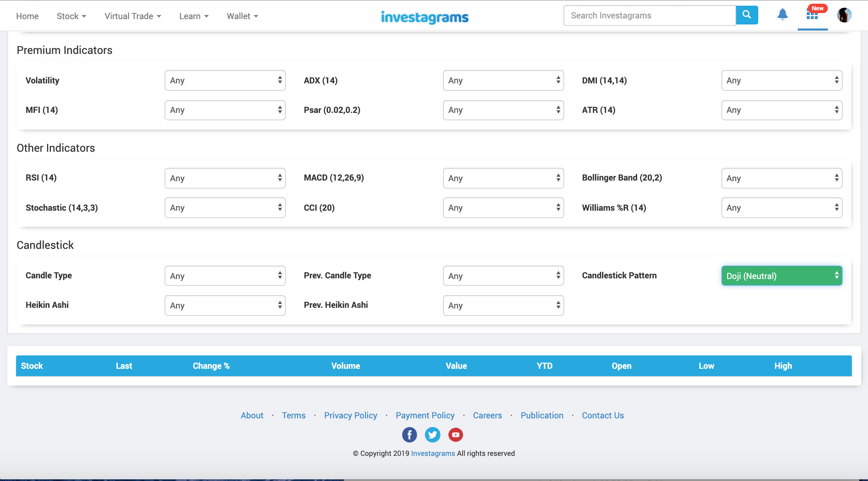Open the Candle Type dropdown
This screenshot has width=868, height=481.
[x=225, y=276]
